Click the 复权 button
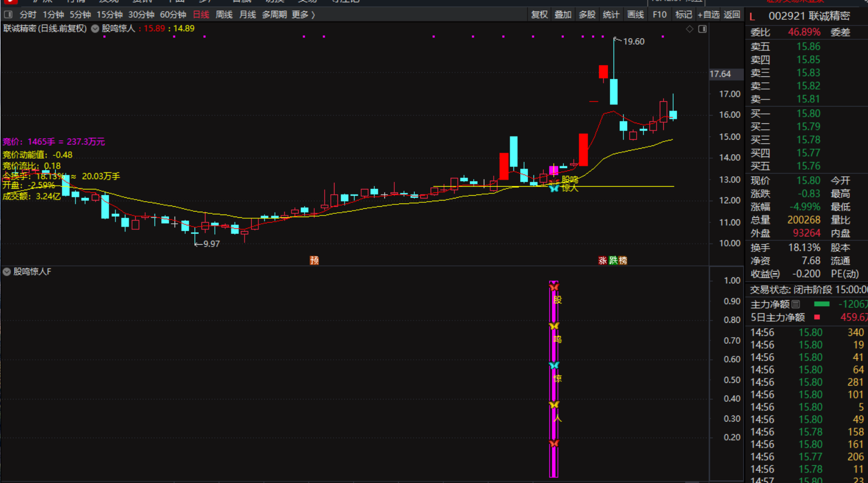The image size is (868, 483). [539, 14]
